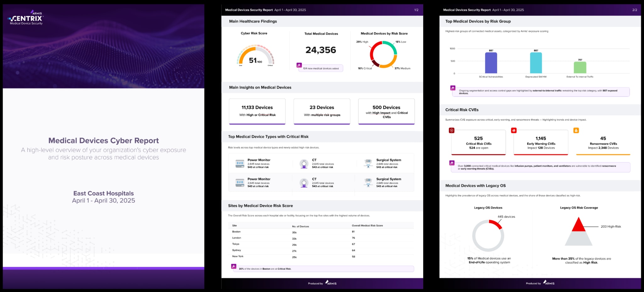The height and width of the screenshot is (292, 644).
Task: Select the Early Warning CVEs flame icon
Action: (x=514, y=130)
